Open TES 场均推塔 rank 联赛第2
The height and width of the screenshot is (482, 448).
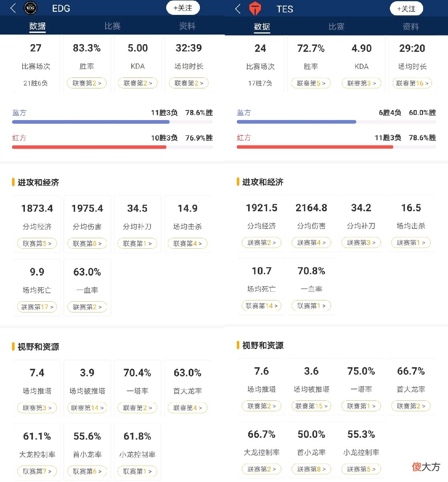point(262,406)
